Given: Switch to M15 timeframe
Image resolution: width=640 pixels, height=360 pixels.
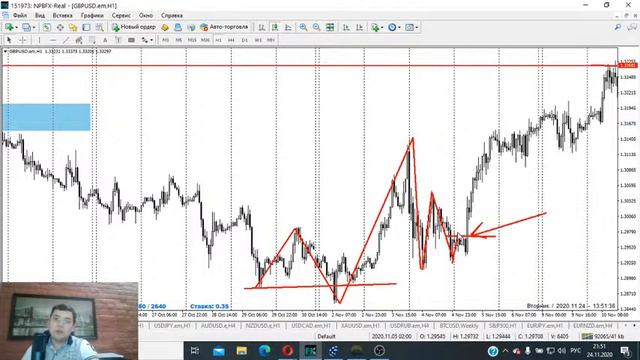Looking at the screenshot, I should click(x=192, y=40).
